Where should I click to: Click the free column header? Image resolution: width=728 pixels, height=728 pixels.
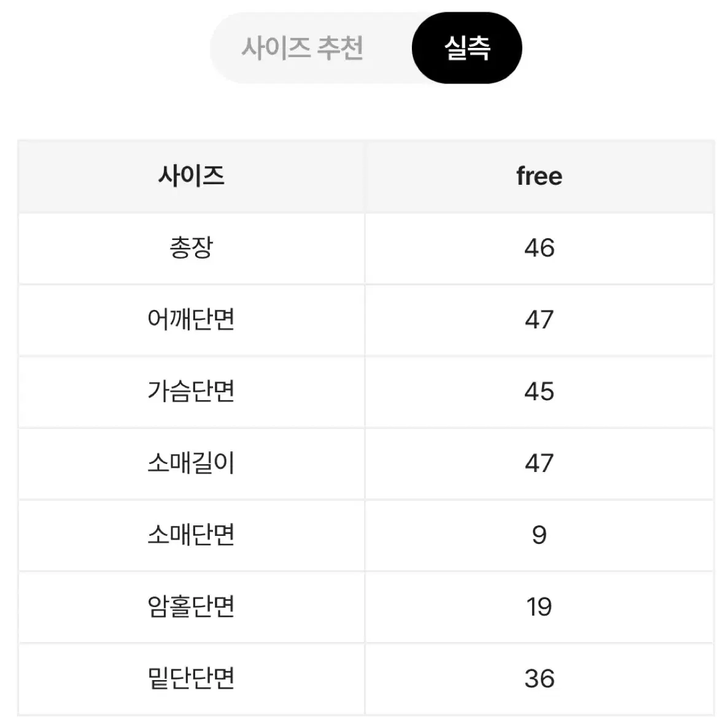click(x=539, y=176)
